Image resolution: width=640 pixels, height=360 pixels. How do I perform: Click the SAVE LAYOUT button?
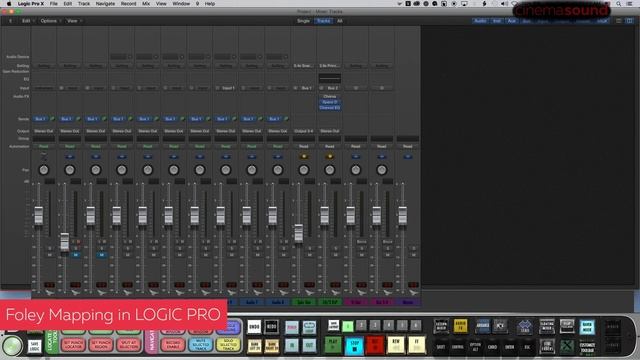(333, 325)
